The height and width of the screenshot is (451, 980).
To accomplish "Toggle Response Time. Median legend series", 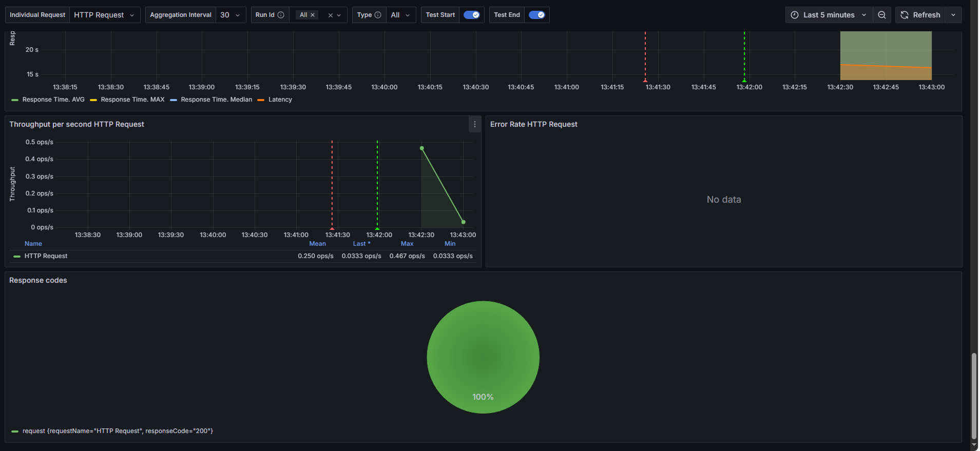I will pos(217,100).
